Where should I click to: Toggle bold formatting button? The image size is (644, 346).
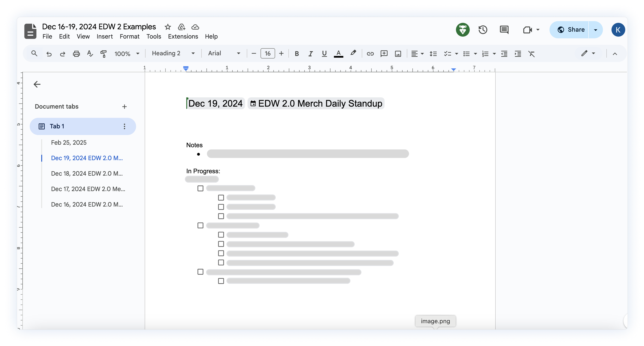point(297,54)
